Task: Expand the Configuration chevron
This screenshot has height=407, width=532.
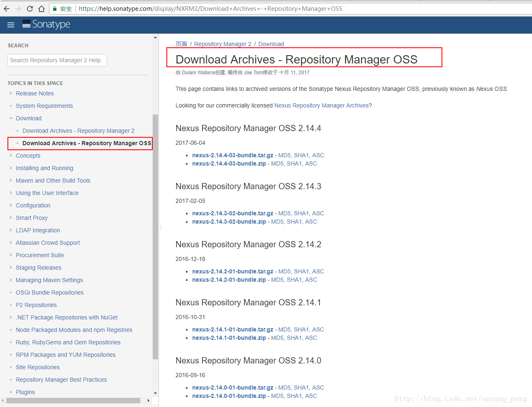Action: pos(11,205)
